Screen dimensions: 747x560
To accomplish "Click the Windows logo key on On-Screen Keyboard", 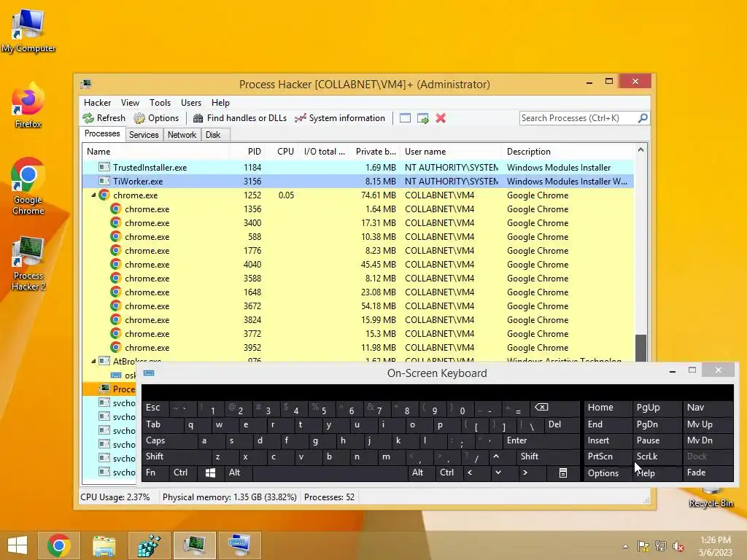I will tap(210, 472).
